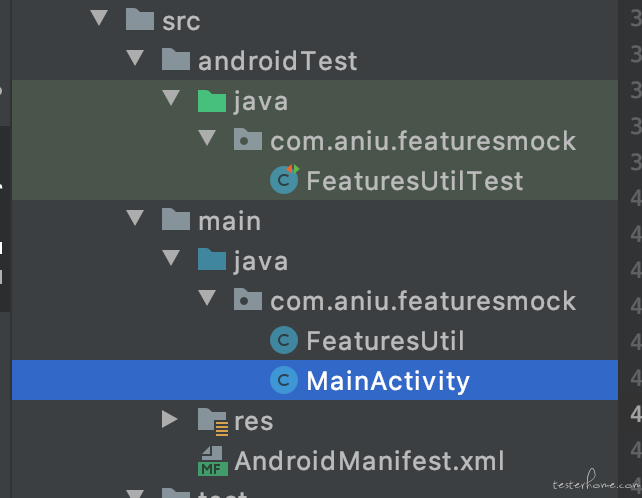The height and width of the screenshot is (498, 642).
Task: Click the blue java source folder icon under main
Action: (x=212, y=259)
